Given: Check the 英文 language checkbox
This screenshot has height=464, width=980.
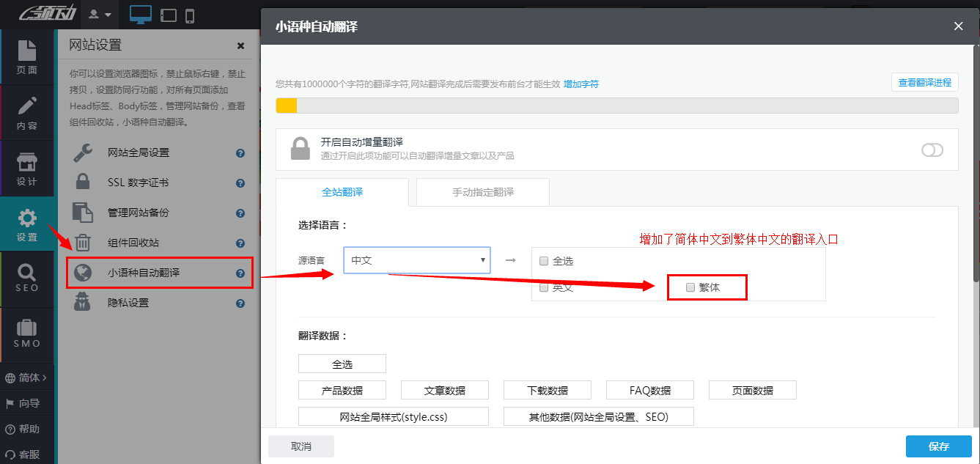Looking at the screenshot, I should (x=543, y=287).
